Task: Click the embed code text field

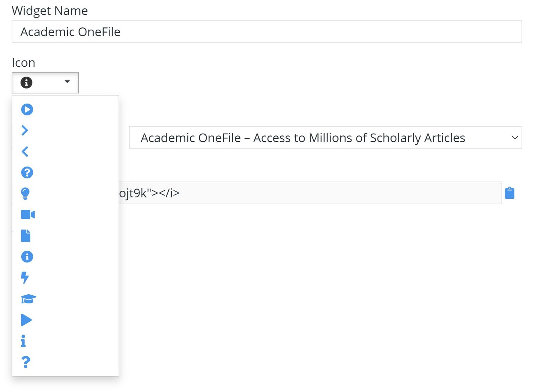Action: coord(309,193)
